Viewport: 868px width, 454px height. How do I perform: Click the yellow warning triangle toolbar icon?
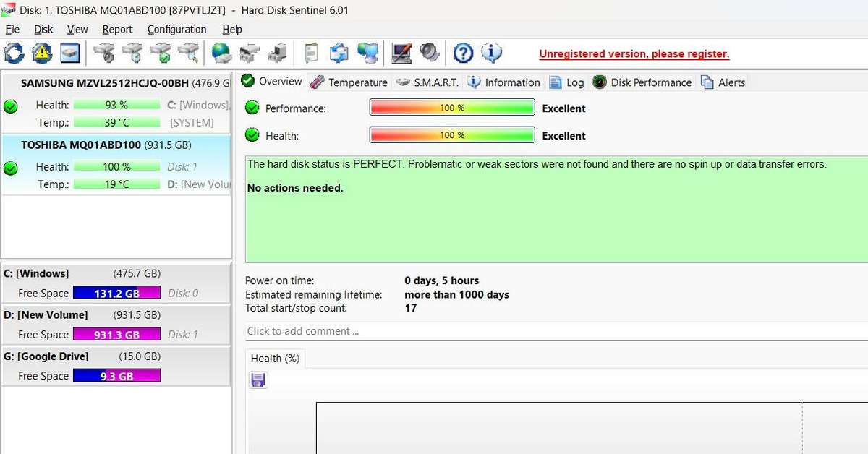click(x=42, y=53)
